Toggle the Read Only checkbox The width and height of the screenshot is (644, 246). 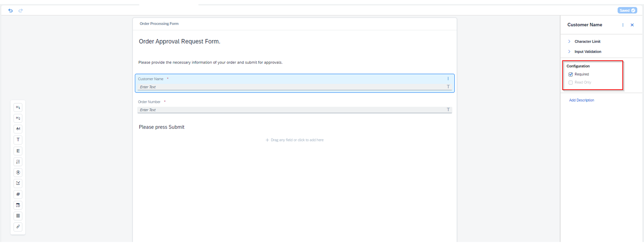[571, 82]
